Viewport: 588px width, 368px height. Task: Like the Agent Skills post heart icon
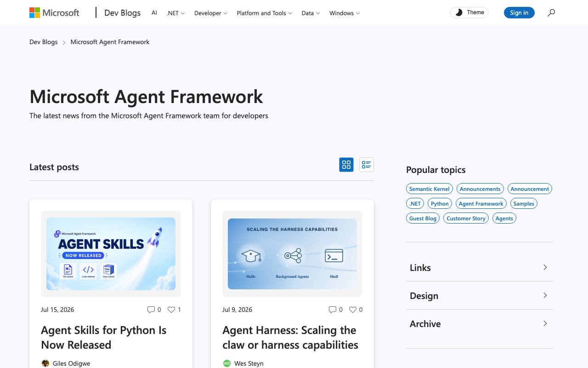point(171,310)
